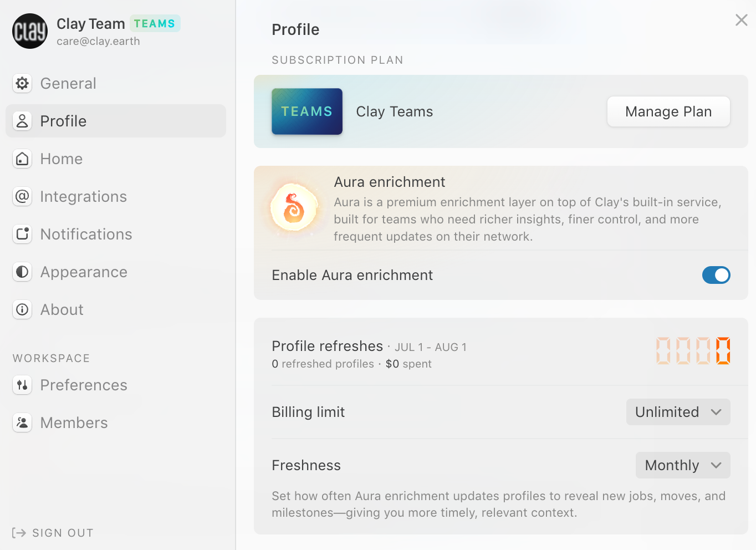
Task: Click the Profile person icon in sidebar
Action: click(22, 121)
